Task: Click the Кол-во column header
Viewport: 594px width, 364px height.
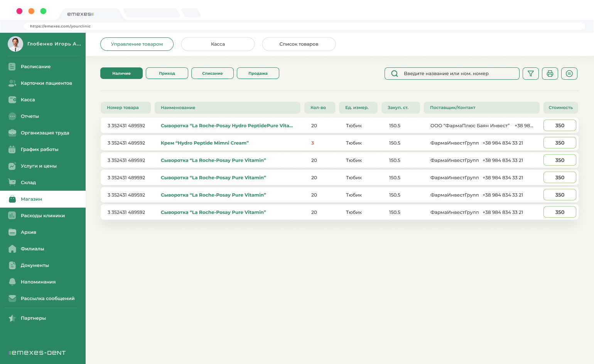Action: pos(320,108)
